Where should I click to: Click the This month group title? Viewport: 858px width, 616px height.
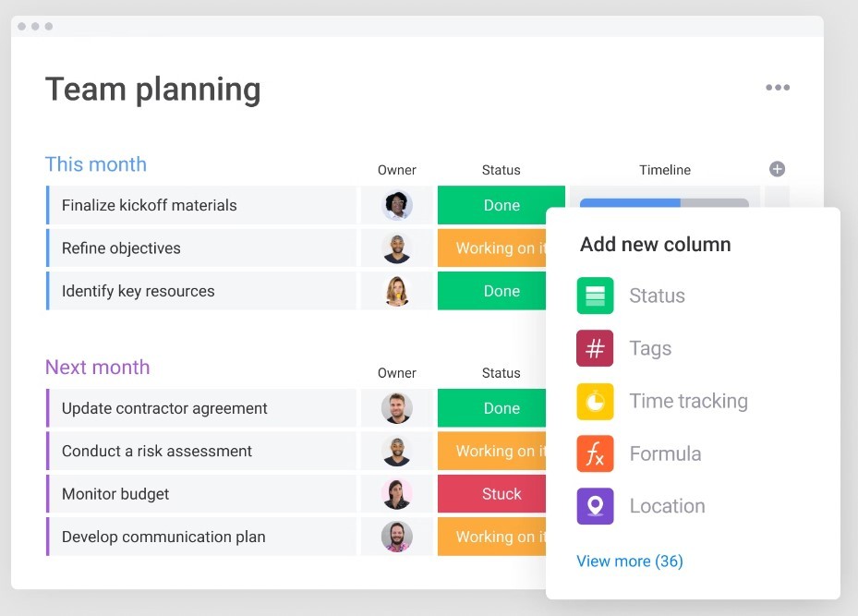click(x=96, y=164)
